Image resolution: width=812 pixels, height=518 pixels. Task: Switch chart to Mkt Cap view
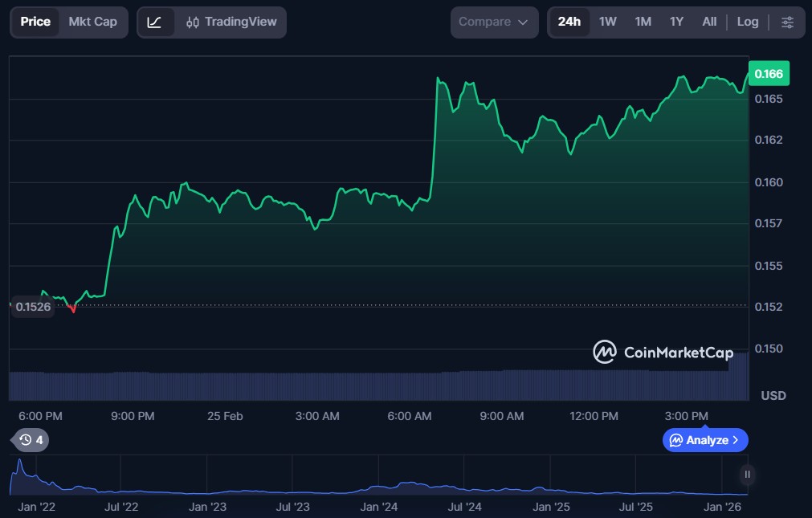coord(92,22)
